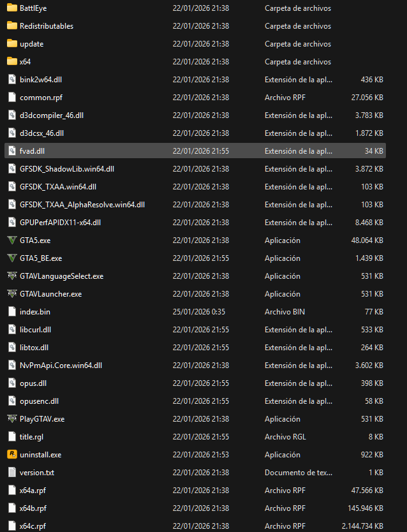The height and width of the screenshot is (532, 407).
Task: Click the GTA5_BE.exe icon
Action: pyautogui.click(x=11, y=258)
